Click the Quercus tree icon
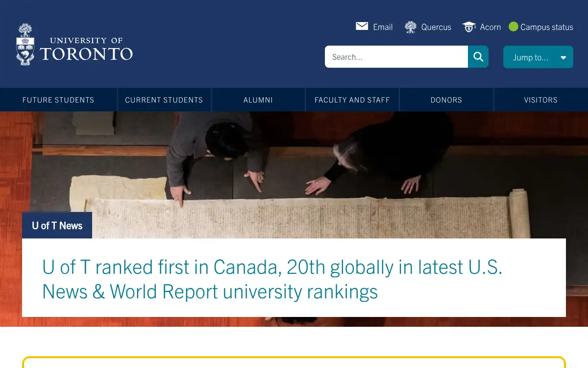This screenshot has height=368, width=588. coord(411,27)
